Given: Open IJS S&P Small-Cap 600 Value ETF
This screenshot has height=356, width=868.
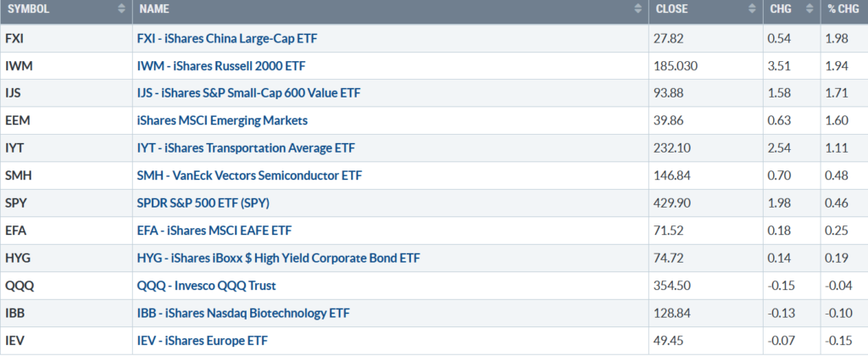Looking at the screenshot, I should click(248, 93).
